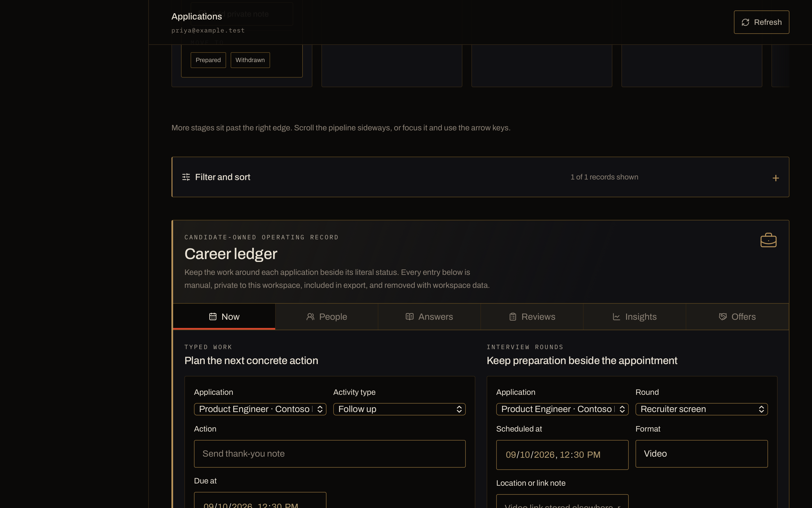
Task: Click 'Keep preparation beside the appointment' heading
Action: point(582,360)
